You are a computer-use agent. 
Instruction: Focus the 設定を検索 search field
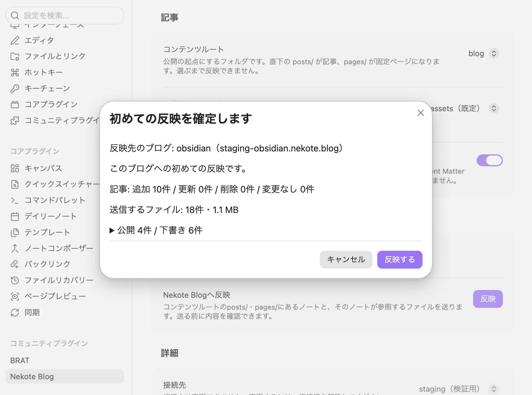click(65, 15)
